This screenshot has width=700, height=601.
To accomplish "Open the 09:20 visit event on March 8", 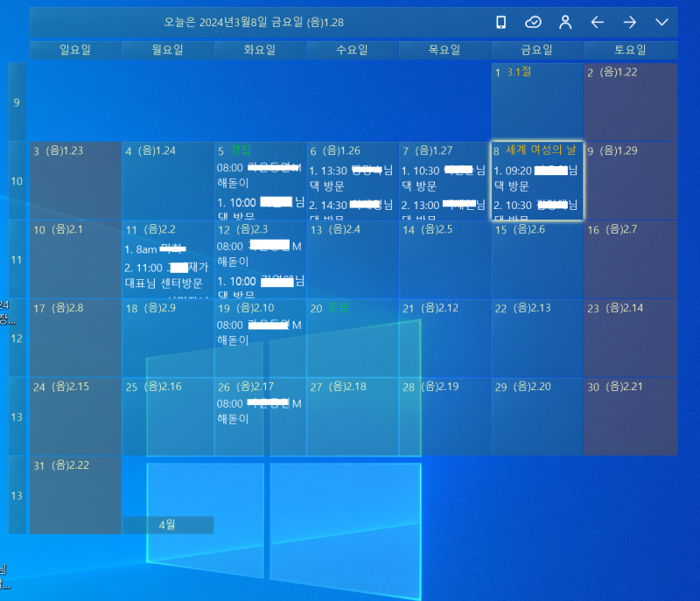I will click(x=536, y=178).
